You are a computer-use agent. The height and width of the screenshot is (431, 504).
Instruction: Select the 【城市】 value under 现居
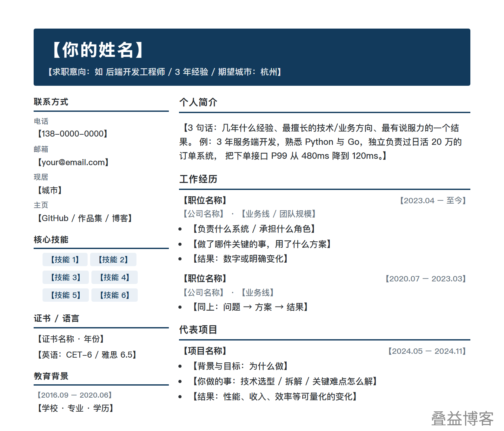[x=50, y=190]
